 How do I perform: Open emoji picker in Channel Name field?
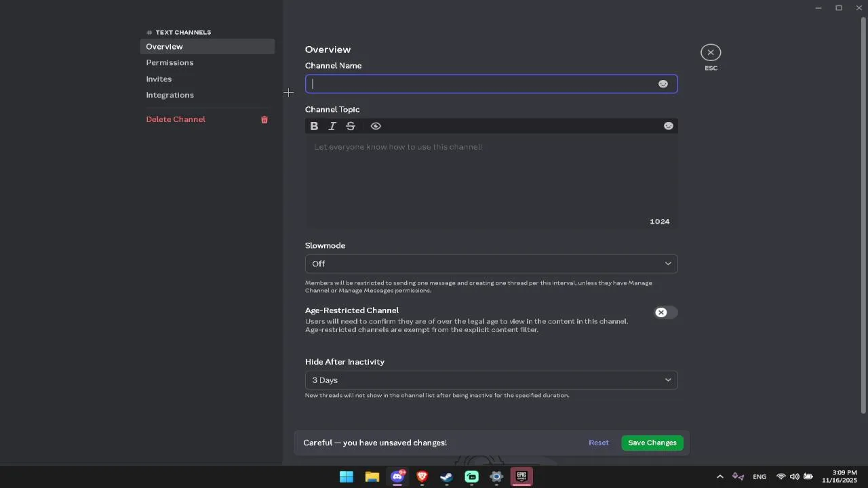point(663,84)
